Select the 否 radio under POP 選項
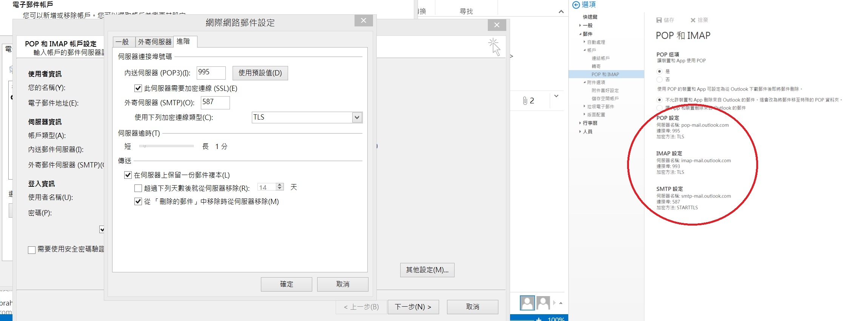 [x=660, y=79]
